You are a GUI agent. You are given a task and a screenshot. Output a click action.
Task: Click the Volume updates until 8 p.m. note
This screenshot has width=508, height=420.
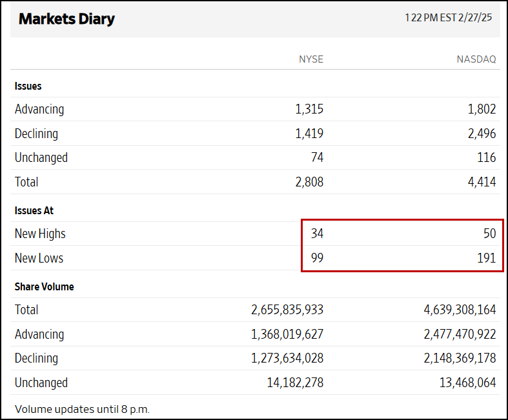82,409
